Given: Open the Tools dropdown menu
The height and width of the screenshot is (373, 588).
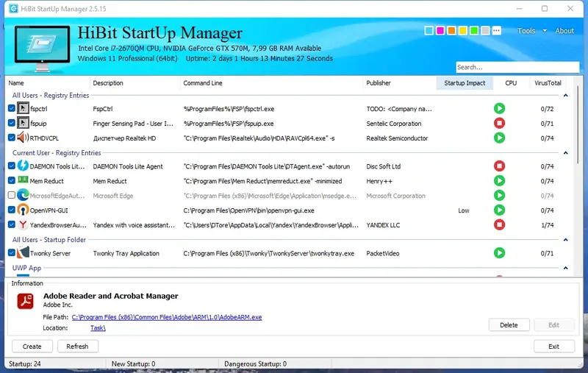Looking at the screenshot, I should coord(531,31).
